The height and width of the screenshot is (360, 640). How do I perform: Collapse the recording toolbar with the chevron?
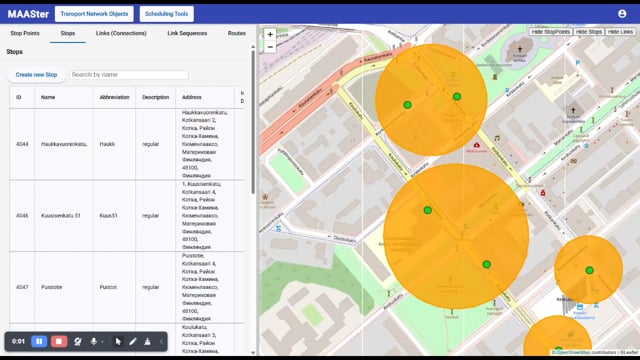click(161, 341)
